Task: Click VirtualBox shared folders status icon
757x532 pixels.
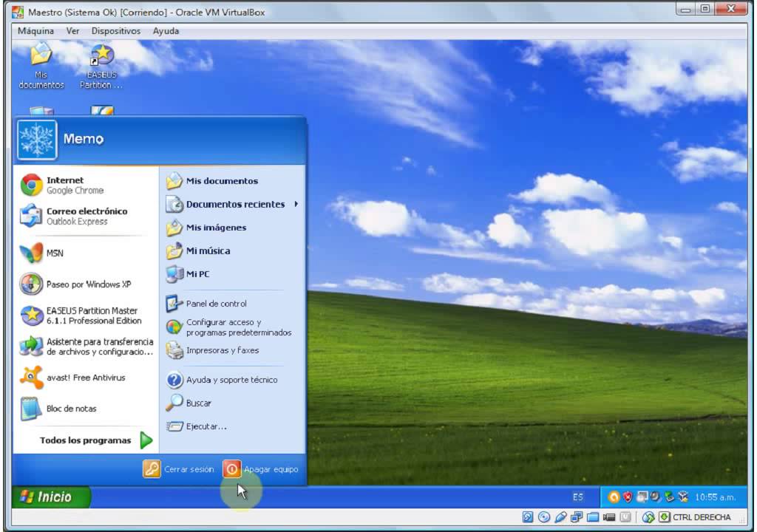Action: (x=593, y=517)
